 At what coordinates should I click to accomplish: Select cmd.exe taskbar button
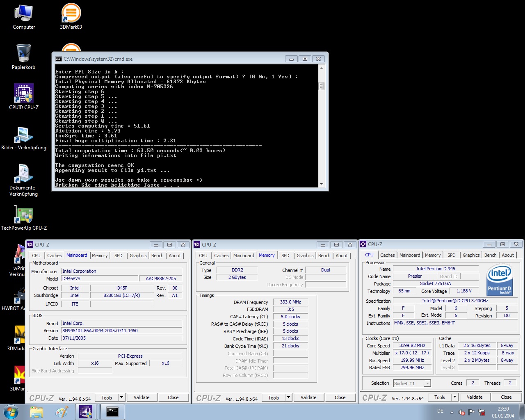click(112, 412)
